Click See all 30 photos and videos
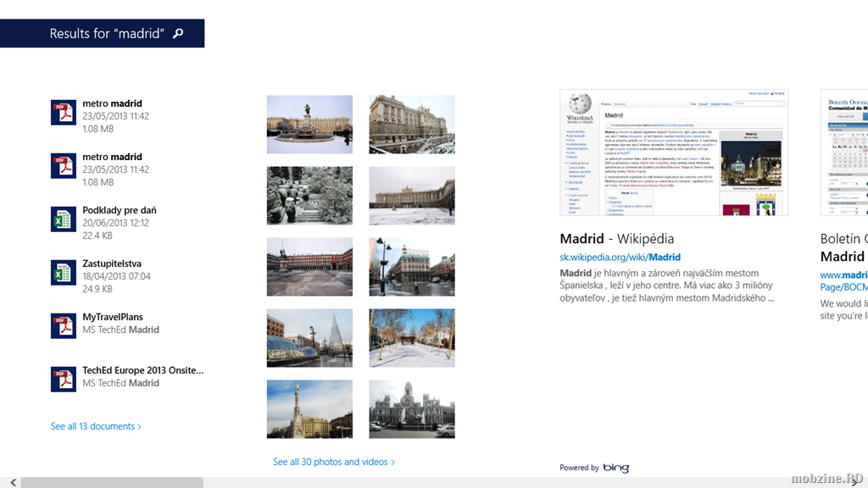Viewport: 868px width, 488px height. click(334, 462)
